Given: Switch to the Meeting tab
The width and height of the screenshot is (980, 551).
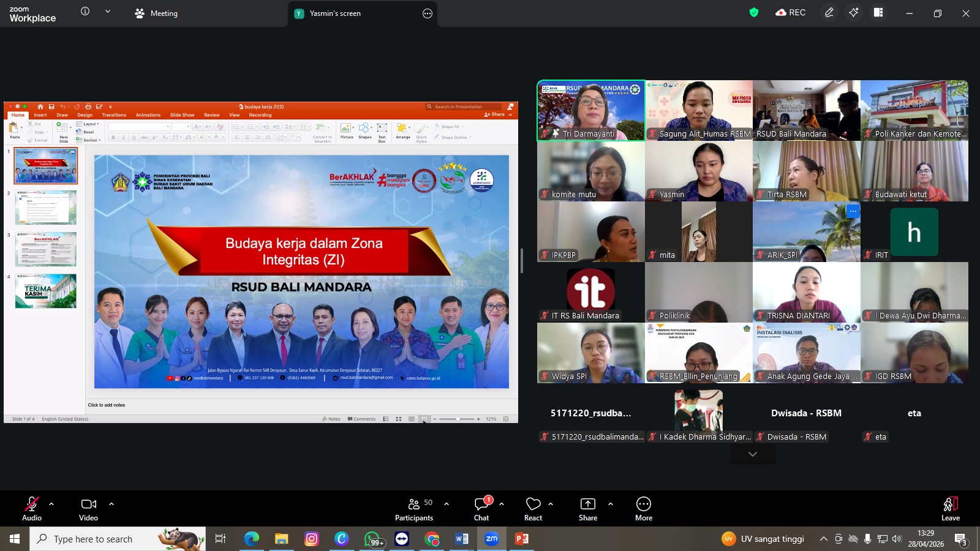Looking at the screenshot, I should tap(156, 13).
